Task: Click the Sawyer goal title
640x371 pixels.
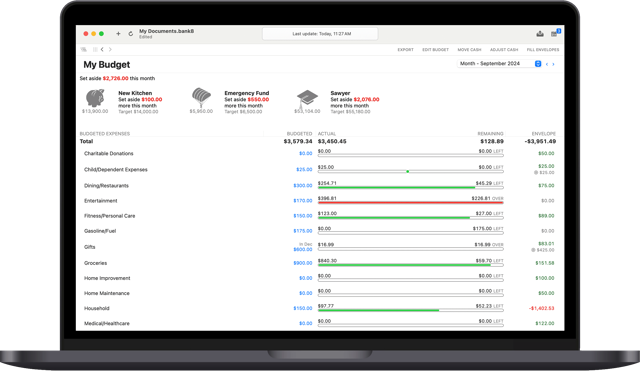Action: coord(340,93)
